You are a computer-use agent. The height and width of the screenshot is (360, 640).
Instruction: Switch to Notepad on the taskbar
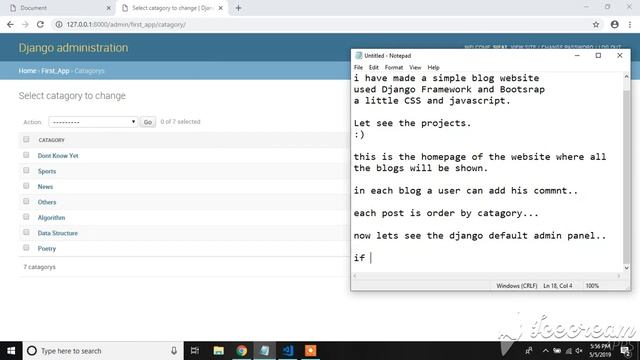tap(264, 351)
